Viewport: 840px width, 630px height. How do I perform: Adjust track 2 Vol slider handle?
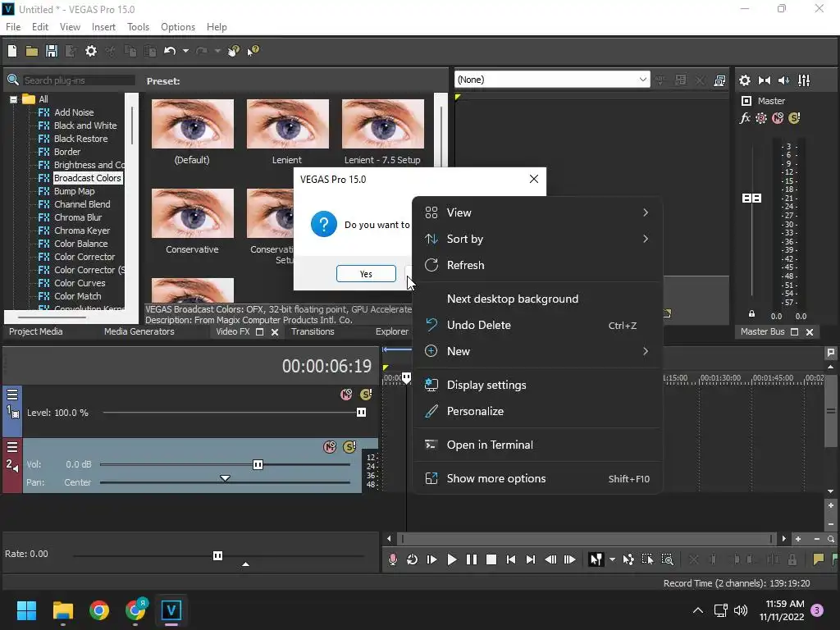pyautogui.click(x=258, y=464)
